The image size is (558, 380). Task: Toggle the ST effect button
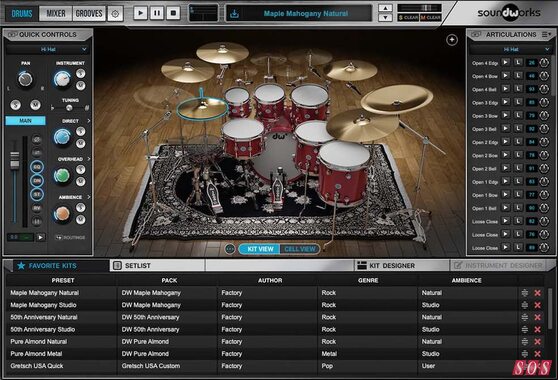click(37, 194)
